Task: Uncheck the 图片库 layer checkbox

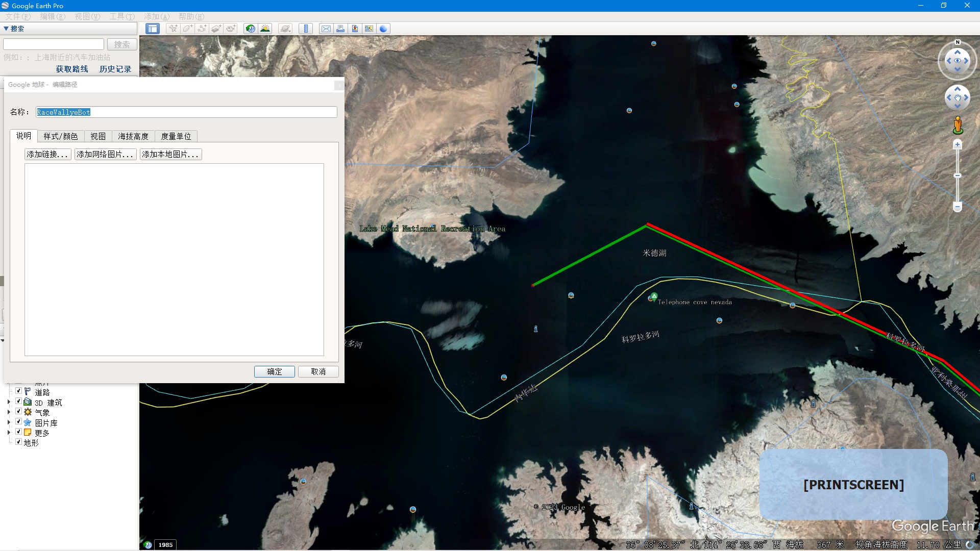Action: tap(18, 421)
